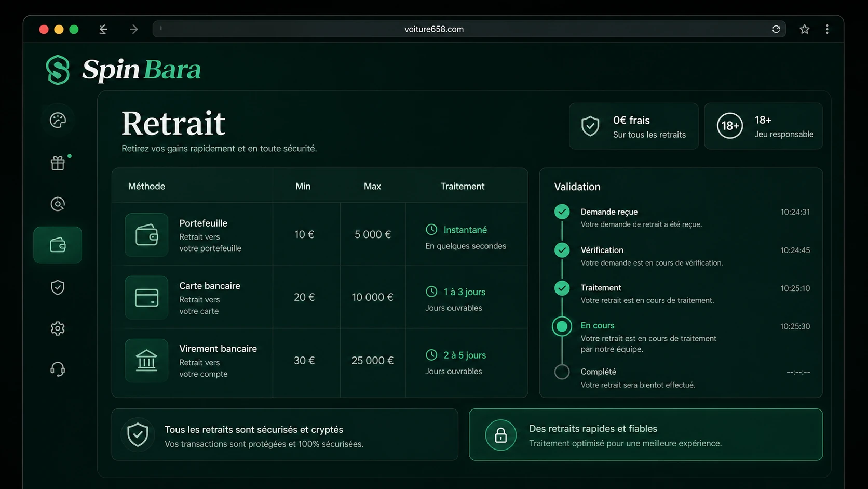868x489 pixels.
Task: Select the wallet icon in sidebar
Action: 58,245
